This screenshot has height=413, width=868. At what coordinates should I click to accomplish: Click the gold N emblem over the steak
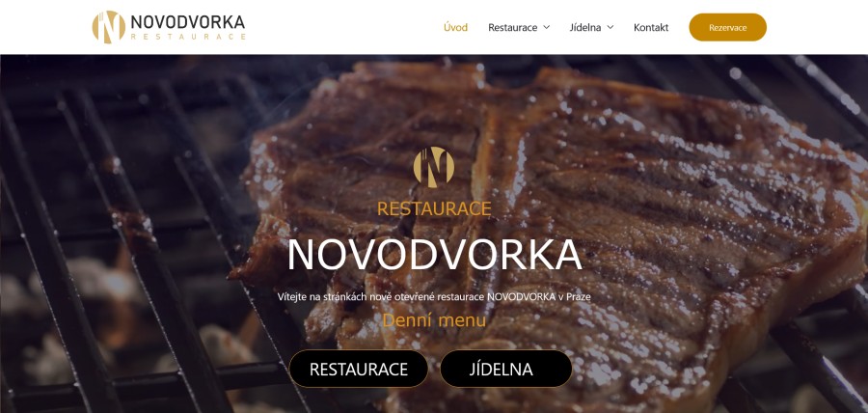(x=434, y=167)
